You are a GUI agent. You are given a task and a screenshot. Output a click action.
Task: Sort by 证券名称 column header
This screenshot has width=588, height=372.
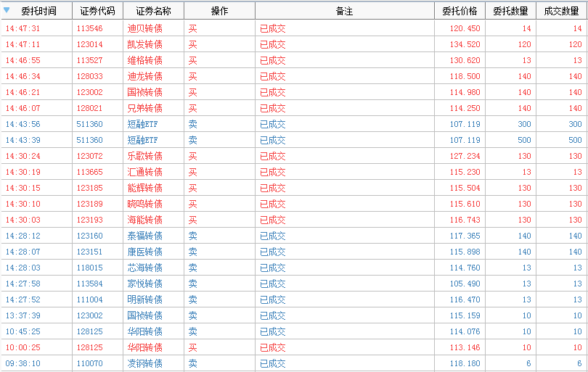153,11
